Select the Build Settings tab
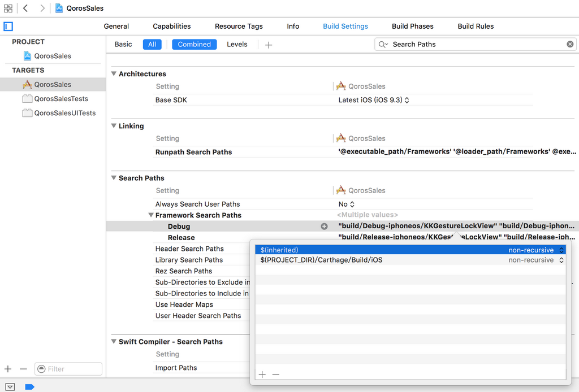This screenshot has height=392, width=579. (345, 26)
